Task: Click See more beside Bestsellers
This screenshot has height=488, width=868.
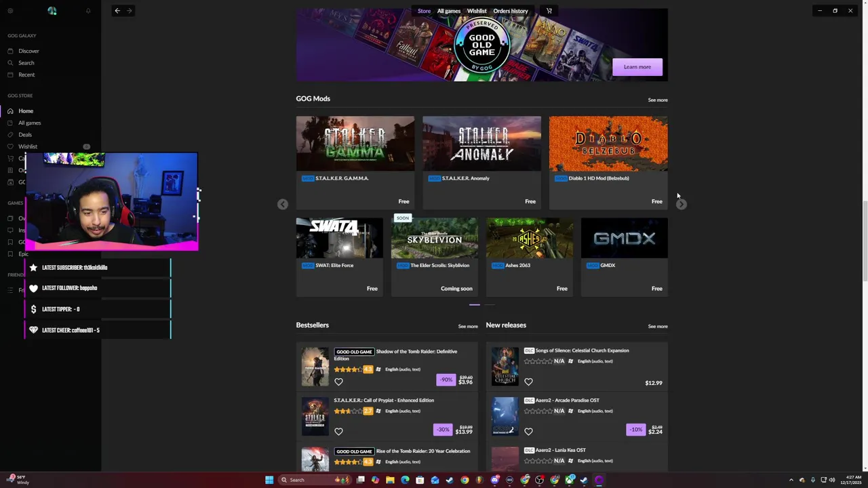Action: pos(468,327)
